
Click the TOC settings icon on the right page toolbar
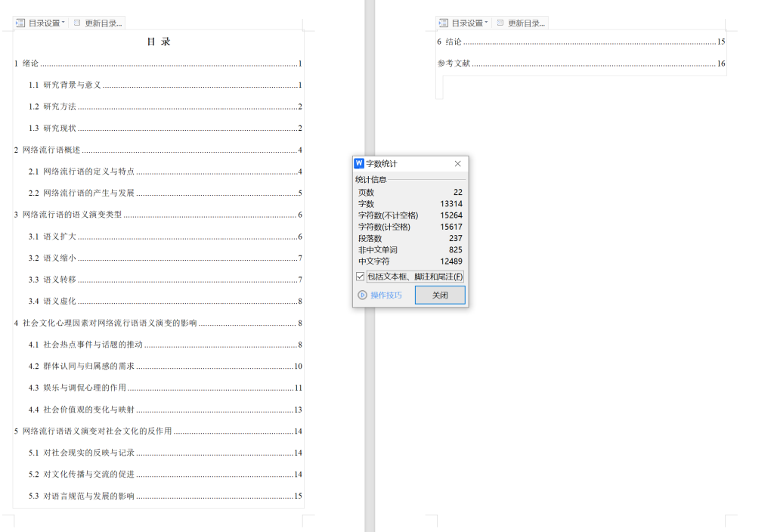pos(442,22)
